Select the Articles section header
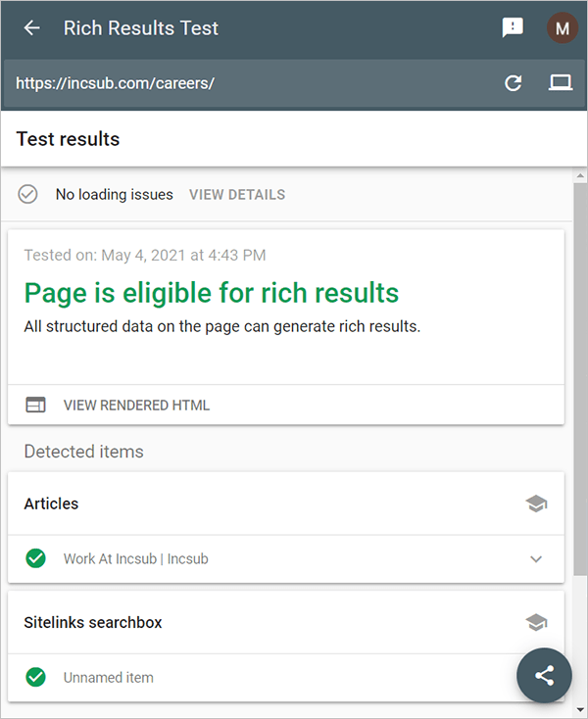 pyautogui.click(x=52, y=503)
